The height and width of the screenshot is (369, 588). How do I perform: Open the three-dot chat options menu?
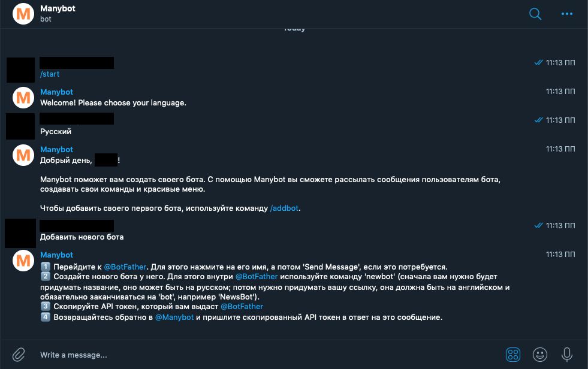tap(566, 14)
